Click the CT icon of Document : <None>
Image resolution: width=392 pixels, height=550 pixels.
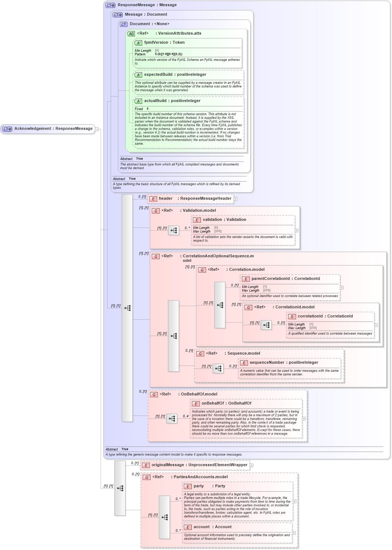[123, 24]
